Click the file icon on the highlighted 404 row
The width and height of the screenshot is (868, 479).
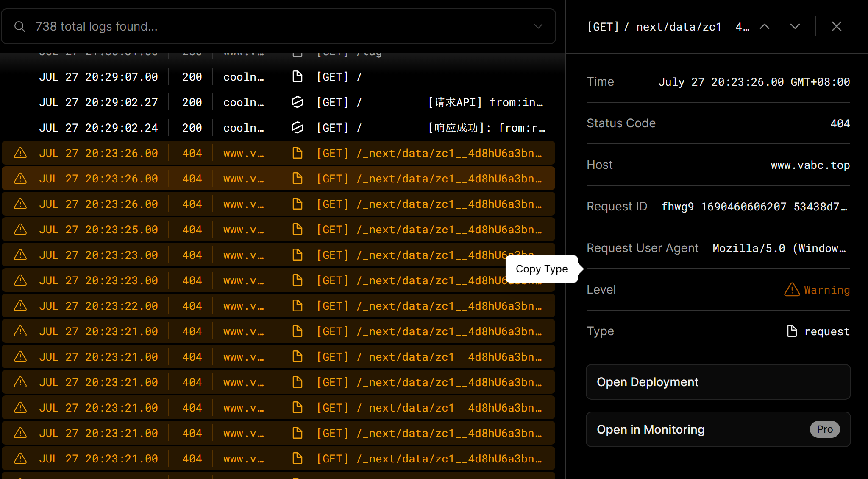pyautogui.click(x=297, y=178)
